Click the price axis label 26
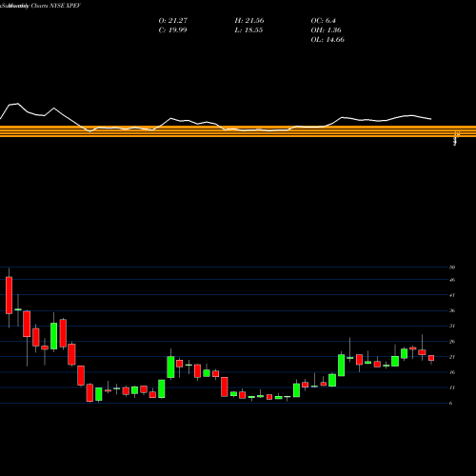 pos(452,342)
